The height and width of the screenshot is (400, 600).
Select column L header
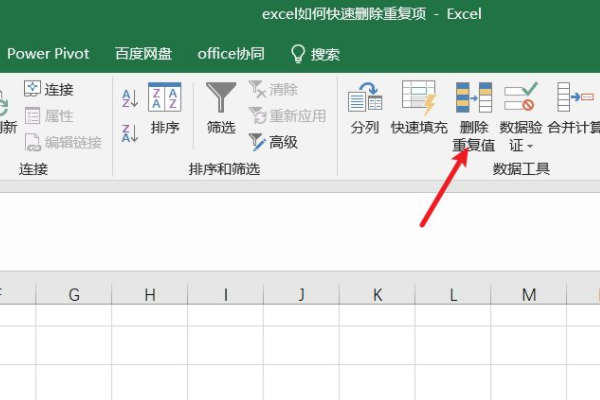coord(453,294)
